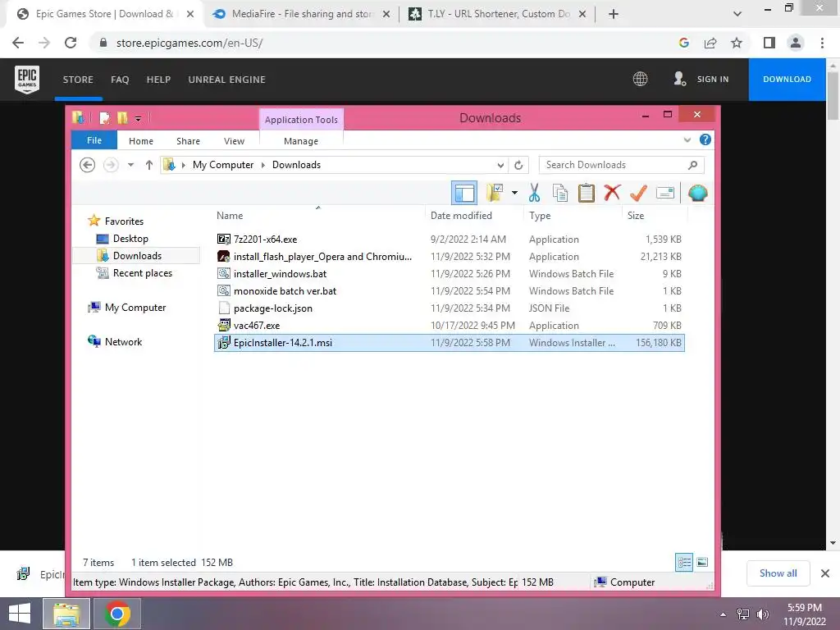Switch to large icons view in status bar
840x630 pixels.
pos(702,562)
